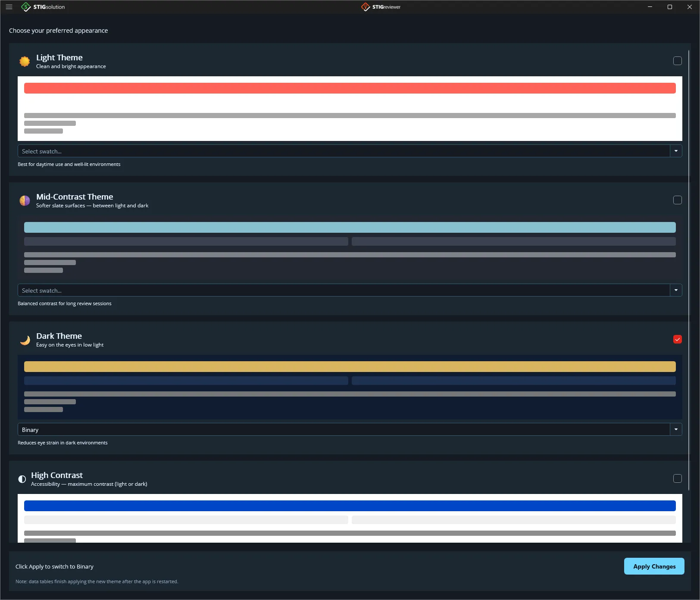Open the Mid-Contrast swatch dropdown arrow
The image size is (700, 600).
tap(676, 291)
